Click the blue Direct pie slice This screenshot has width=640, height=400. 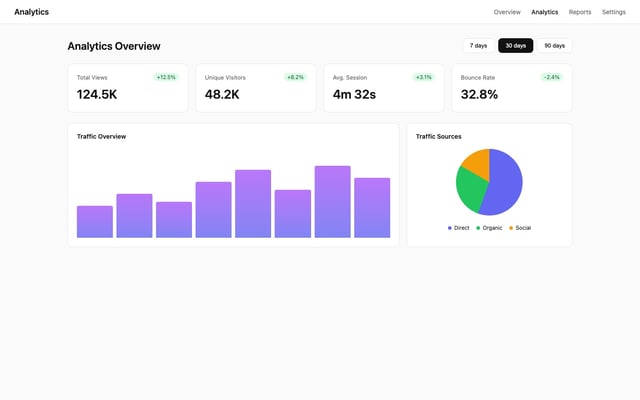click(x=506, y=184)
